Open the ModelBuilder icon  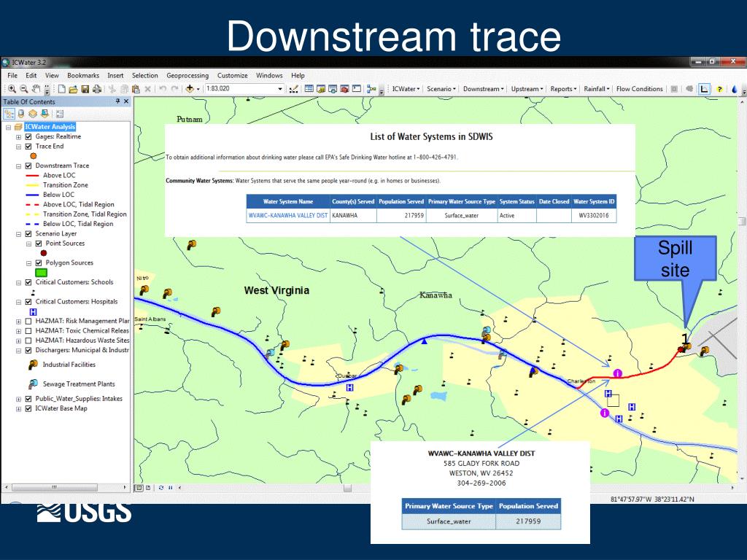tap(371, 89)
